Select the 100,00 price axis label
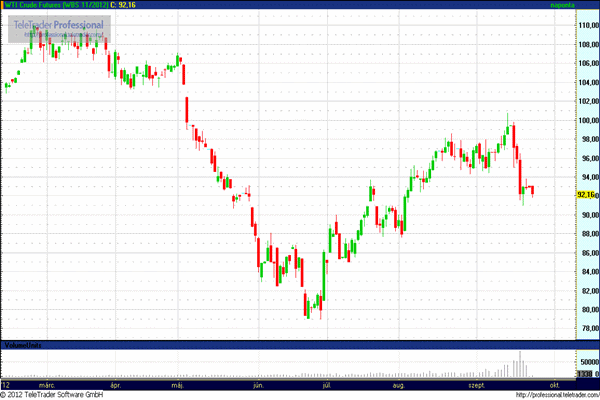Image resolution: width=600 pixels, height=400 pixels. click(585, 121)
